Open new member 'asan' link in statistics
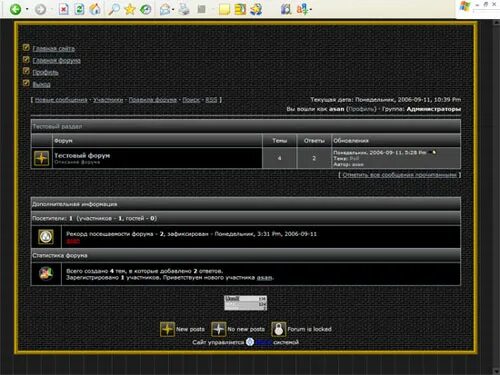This screenshot has width=500, height=375. click(x=264, y=278)
